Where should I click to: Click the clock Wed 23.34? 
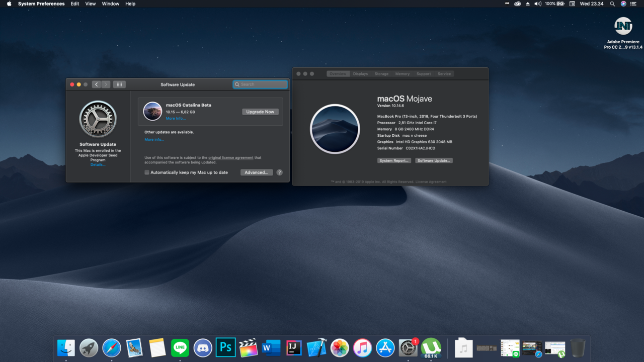tap(592, 4)
